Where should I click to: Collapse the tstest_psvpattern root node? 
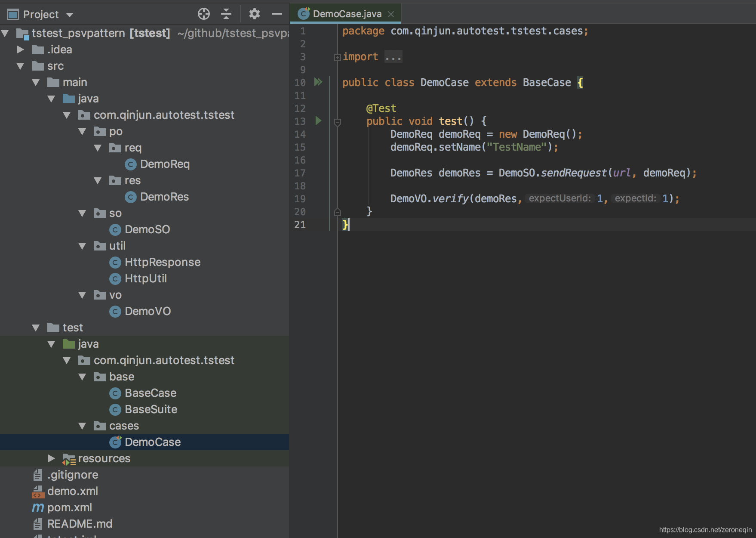click(x=5, y=33)
